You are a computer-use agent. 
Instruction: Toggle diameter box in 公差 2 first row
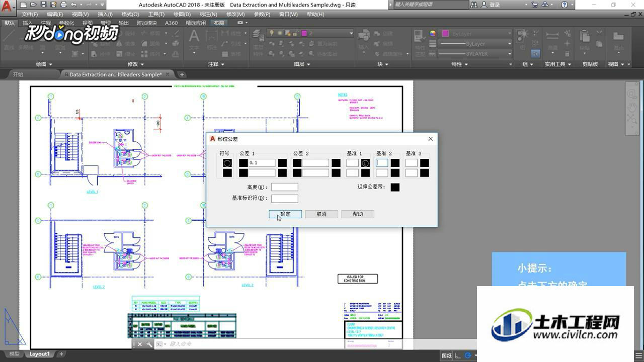click(x=297, y=163)
